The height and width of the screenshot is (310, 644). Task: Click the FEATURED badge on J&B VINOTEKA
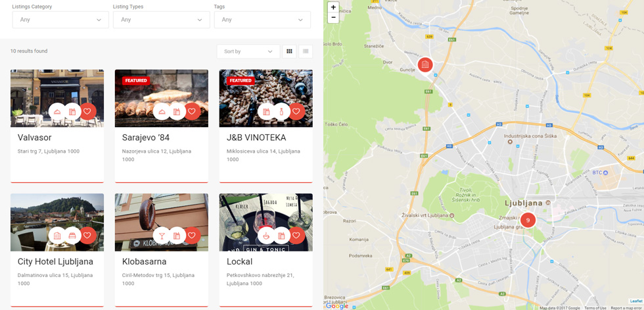tap(241, 80)
